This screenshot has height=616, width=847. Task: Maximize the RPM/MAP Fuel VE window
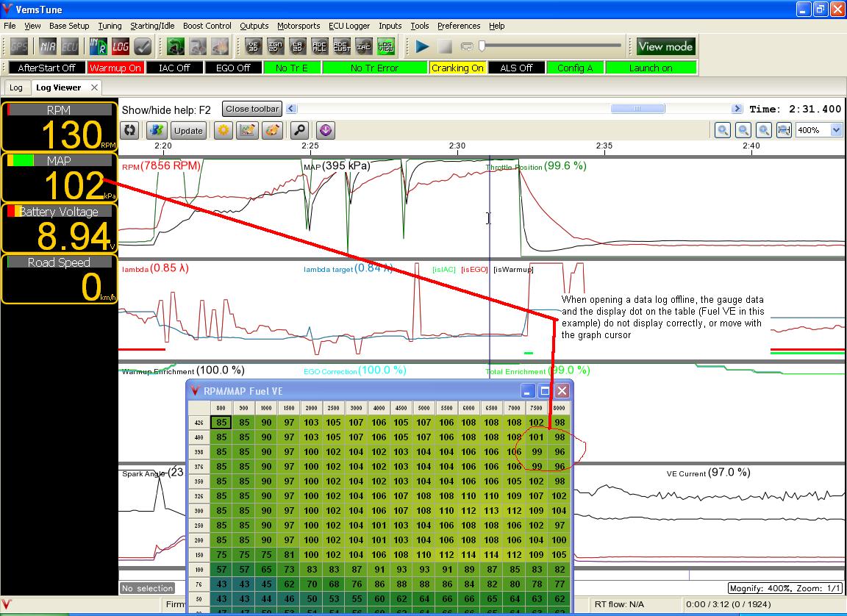(x=545, y=391)
